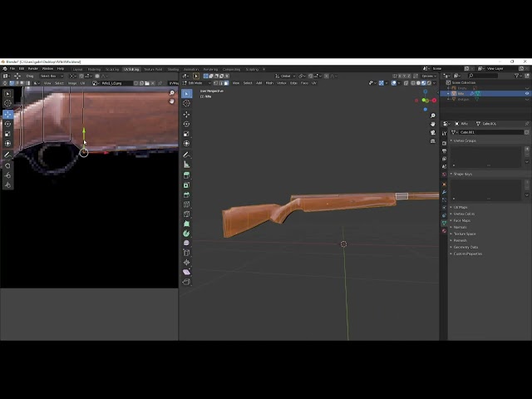Expand the Vertex Colors panel

[x=464, y=214]
